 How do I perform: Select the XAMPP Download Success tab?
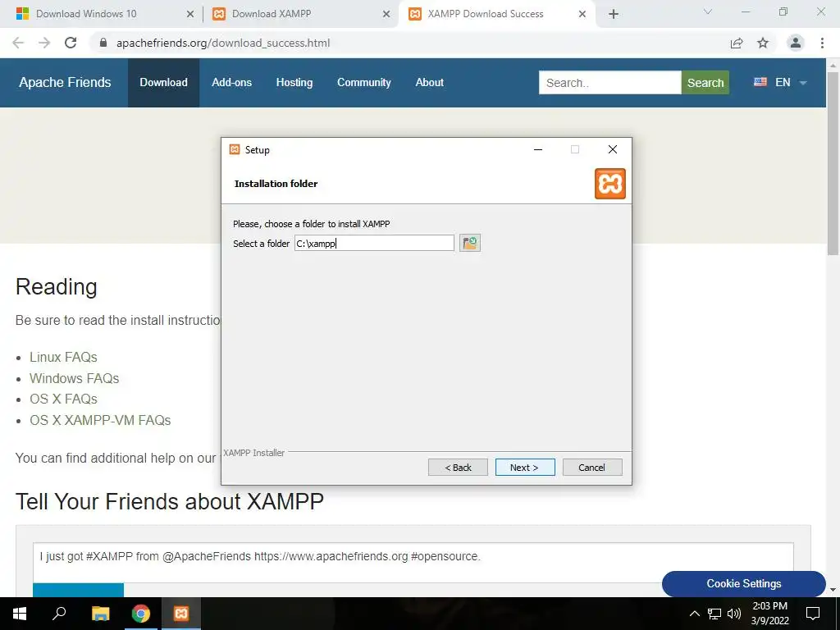(x=486, y=14)
